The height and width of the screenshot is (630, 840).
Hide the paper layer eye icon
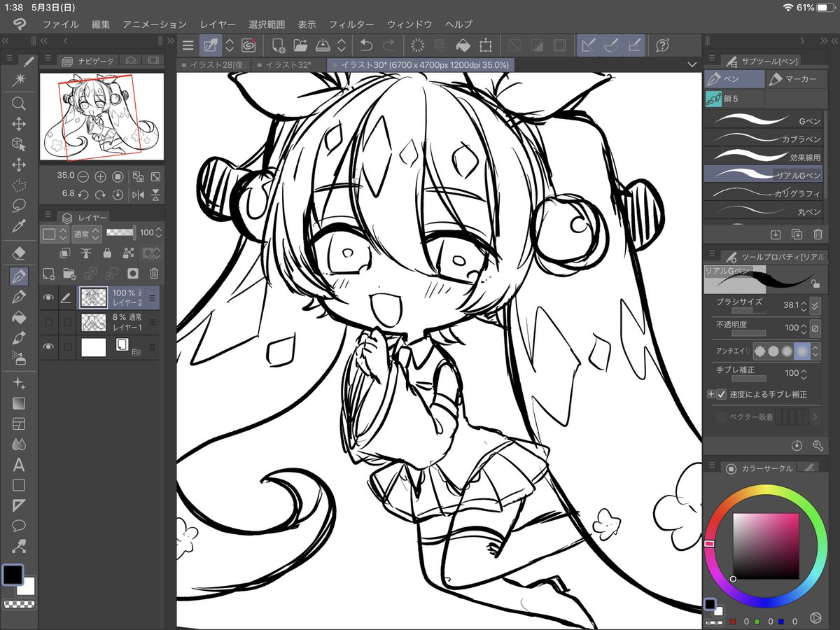48,346
